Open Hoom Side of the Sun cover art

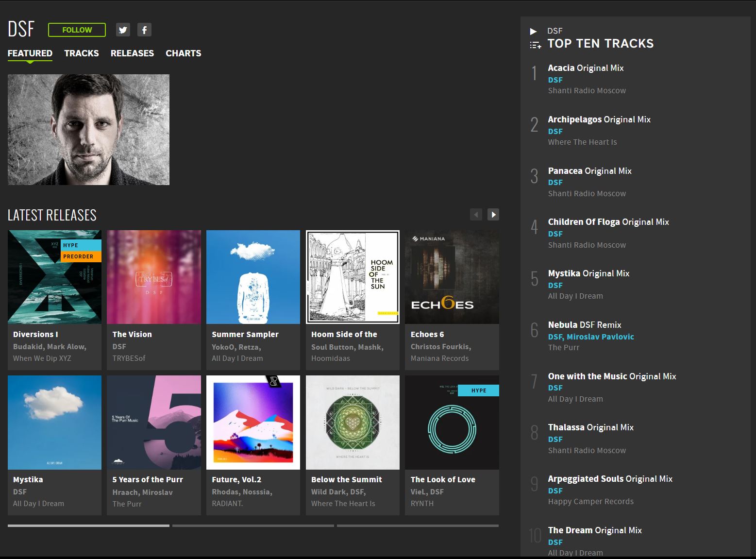pyautogui.click(x=353, y=277)
